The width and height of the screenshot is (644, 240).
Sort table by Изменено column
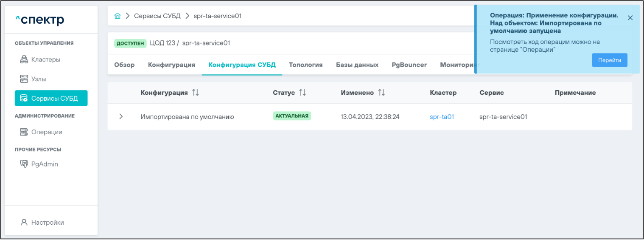coord(381,93)
